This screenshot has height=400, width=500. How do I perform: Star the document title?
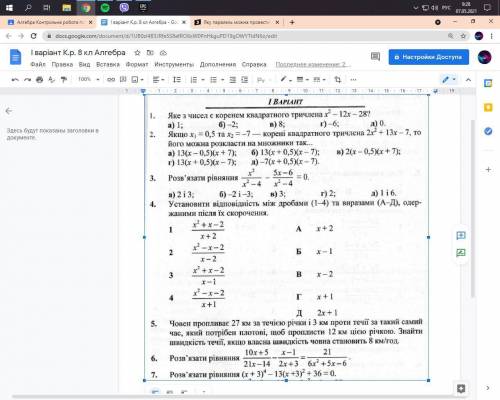(137, 53)
